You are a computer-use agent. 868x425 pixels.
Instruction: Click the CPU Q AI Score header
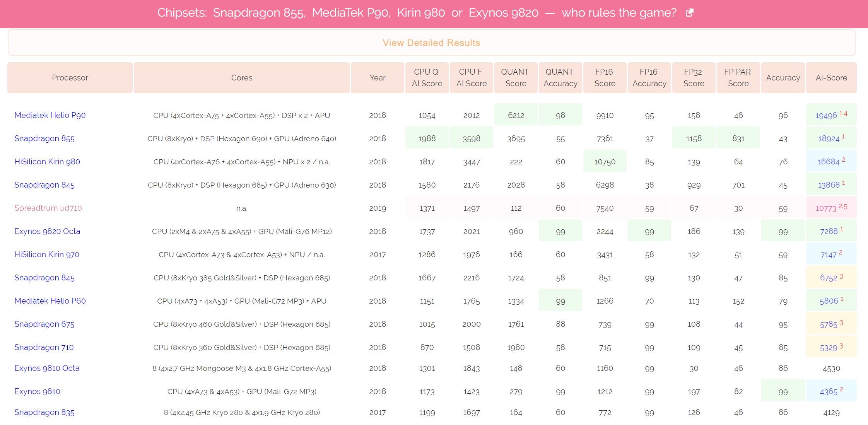point(427,78)
